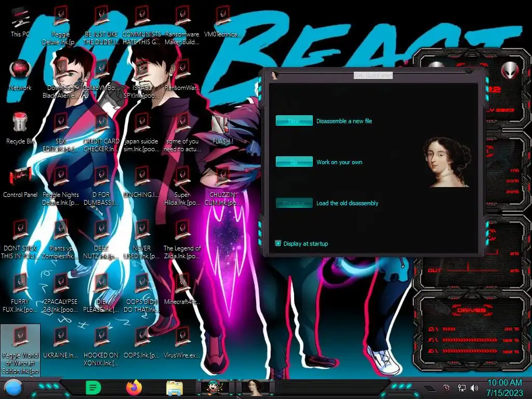The image size is (532, 399).
Task: Switch to the pixel character taskbar app
Action: click(x=215, y=388)
